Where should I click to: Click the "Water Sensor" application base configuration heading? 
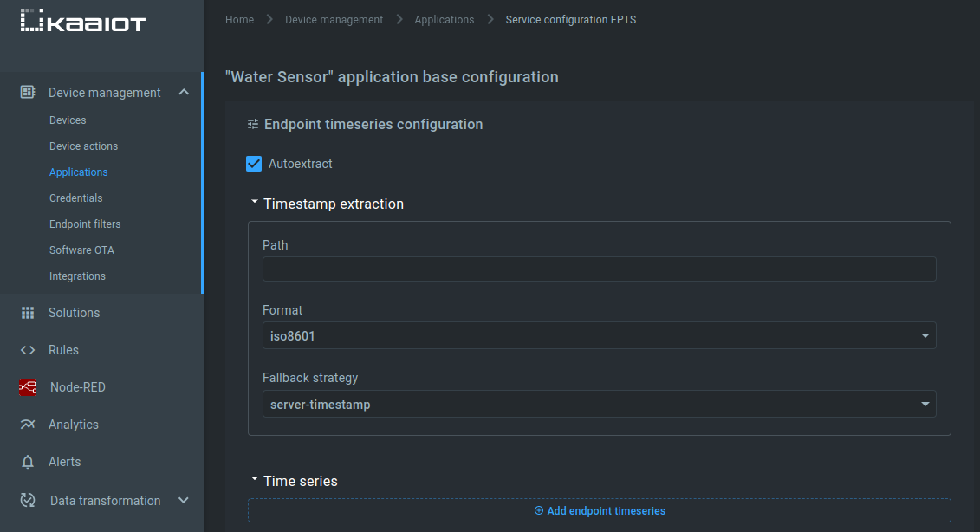[392, 77]
